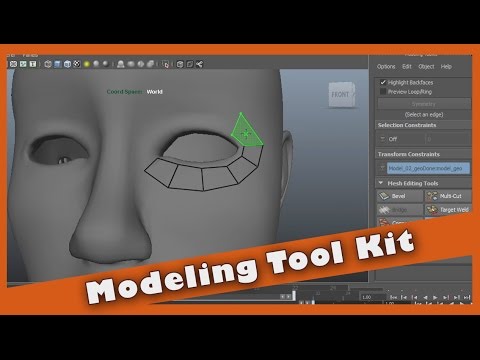Open the Panels menu above viewport
Viewport: 480px width, 360px height.
coord(30,55)
